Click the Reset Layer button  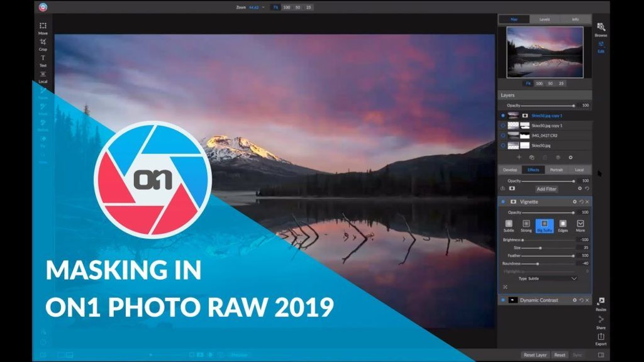pos(535,355)
